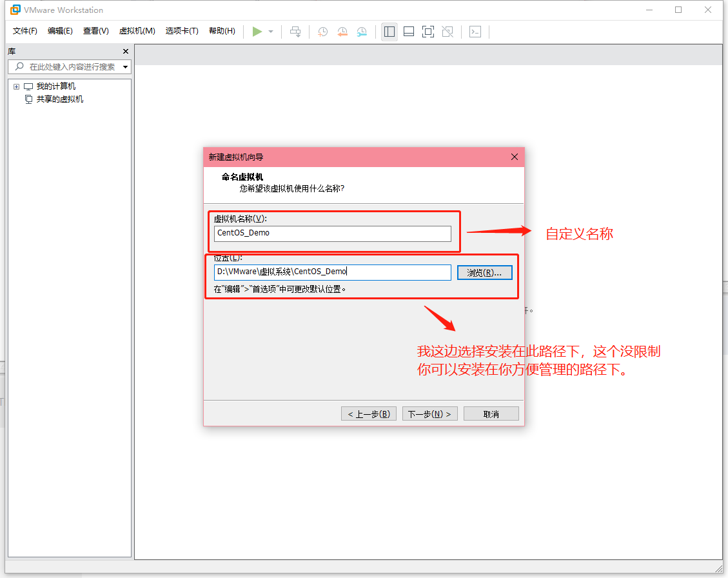Screen dimensions: 728x578
Task: Toggle thumbnail bar view icon
Action: coord(409,32)
